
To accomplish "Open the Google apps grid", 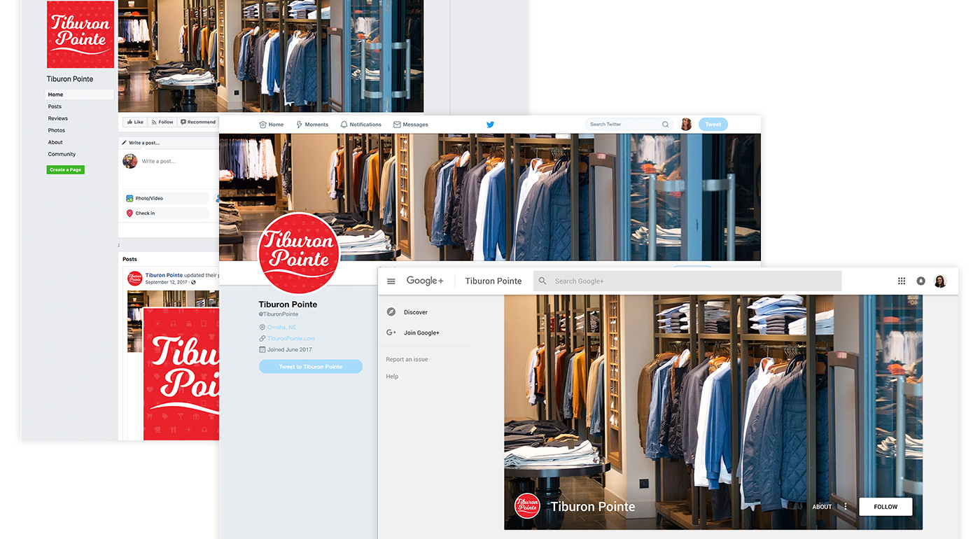I will [902, 281].
